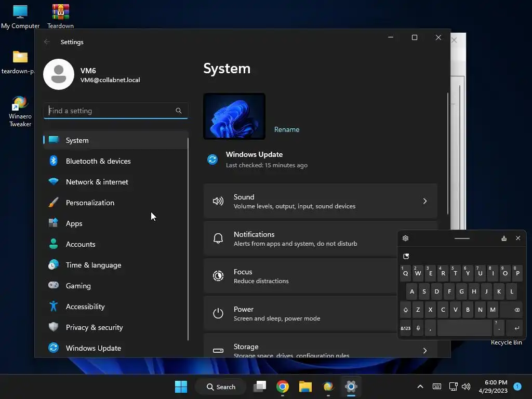
Task: Click the Rename link
Action: (287, 129)
